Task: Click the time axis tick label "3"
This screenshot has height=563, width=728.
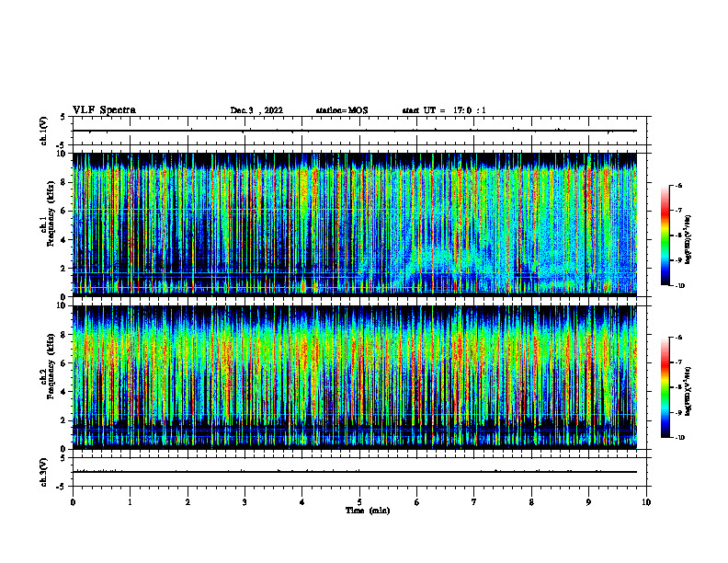Action: (245, 502)
